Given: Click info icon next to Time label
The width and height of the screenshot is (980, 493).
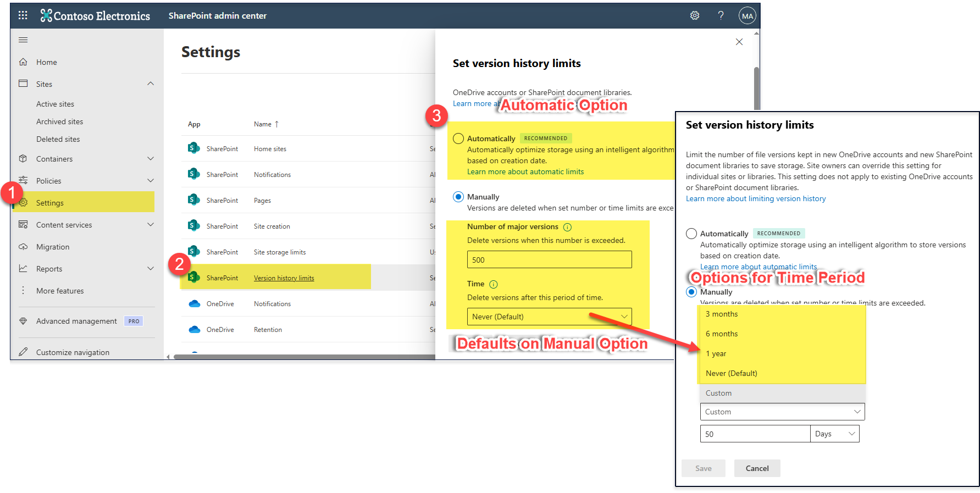Looking at the screenshot, I should coord(493,284).
